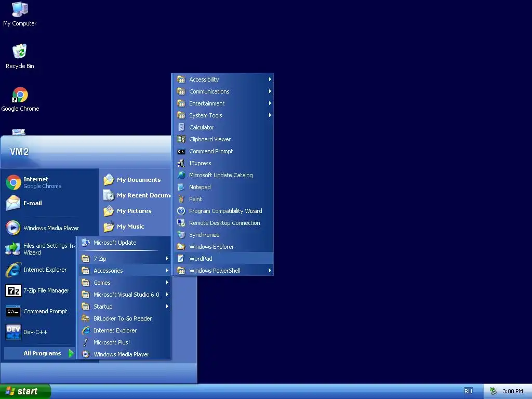The height and width of the screenshot is (399, 532).
Task: Click the Entertainment label
Action: click(x=207, y=103)
